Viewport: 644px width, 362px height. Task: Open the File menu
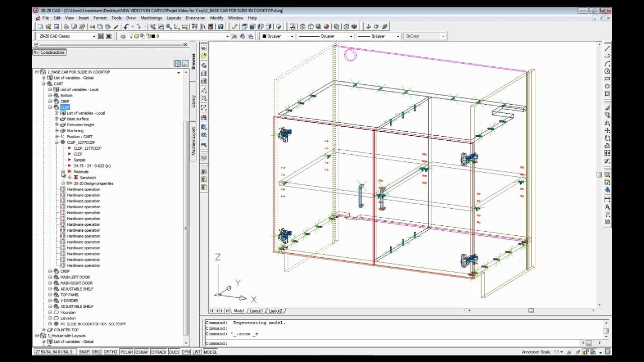[x=45, y=18]
